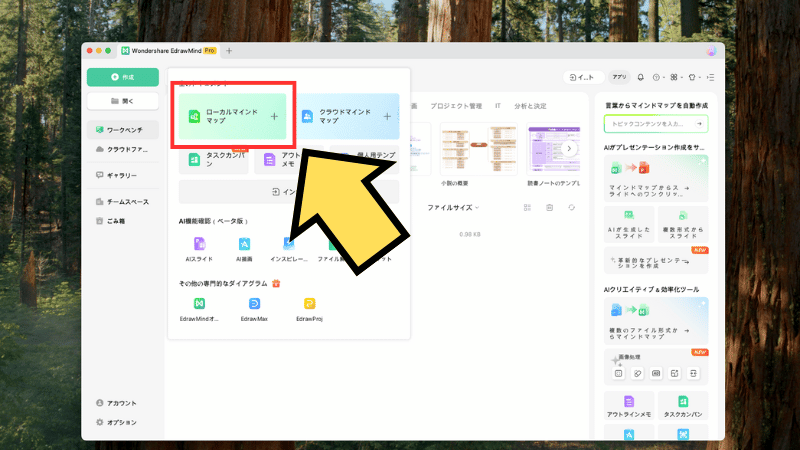Screen dimensions: 800x450
Task: Open the AIスライド tool
Action: coord(199,249)
